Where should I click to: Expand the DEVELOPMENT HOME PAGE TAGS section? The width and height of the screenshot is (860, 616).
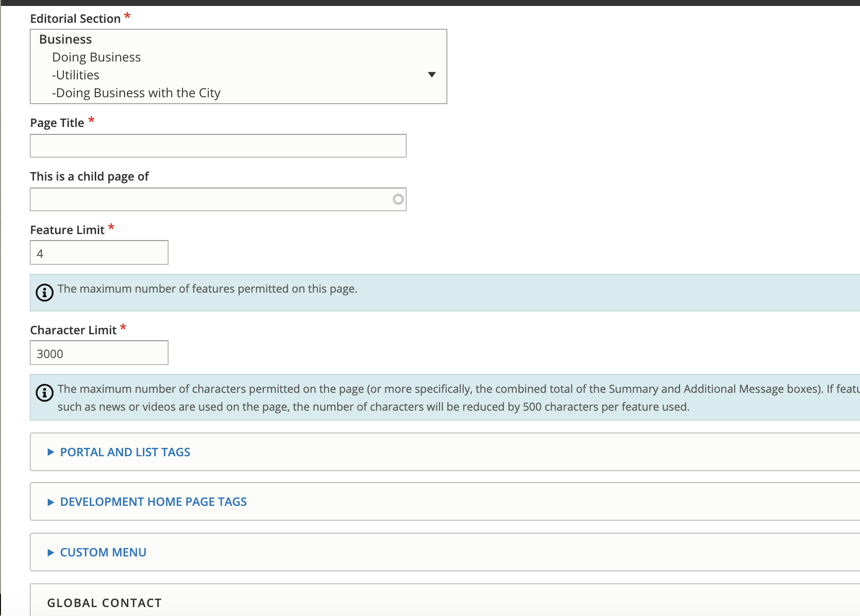tap(153, 501)
